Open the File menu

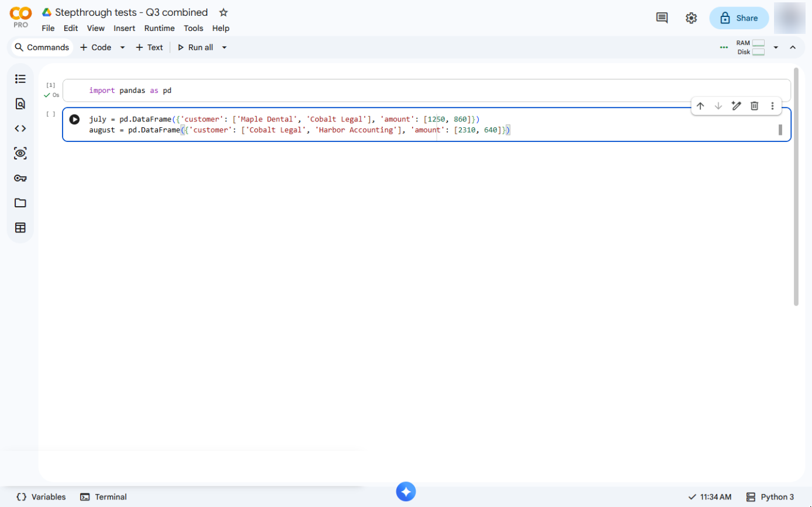point(48,28)
